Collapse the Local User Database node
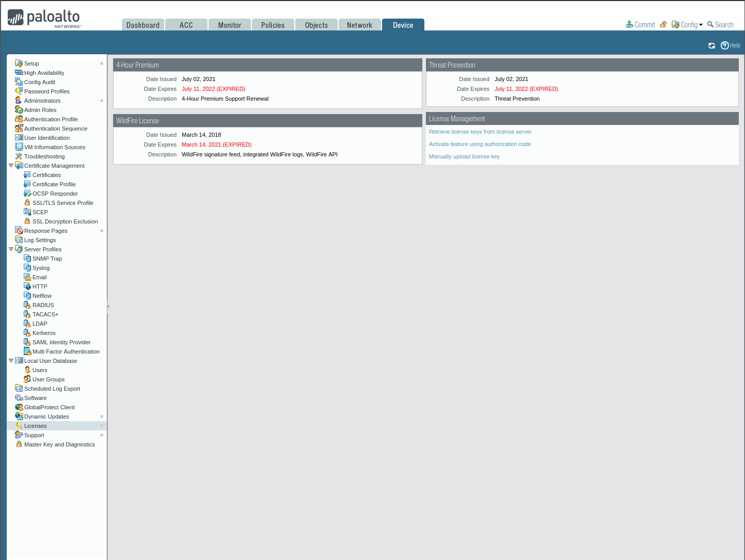 point(11,361)
